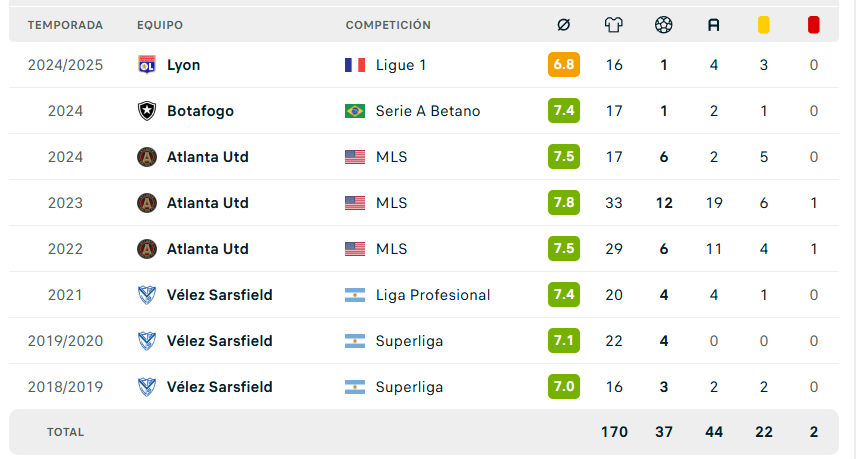Open the Botafogo team link
This screenshot has width=856, height=459.
[x=200, y=111]
